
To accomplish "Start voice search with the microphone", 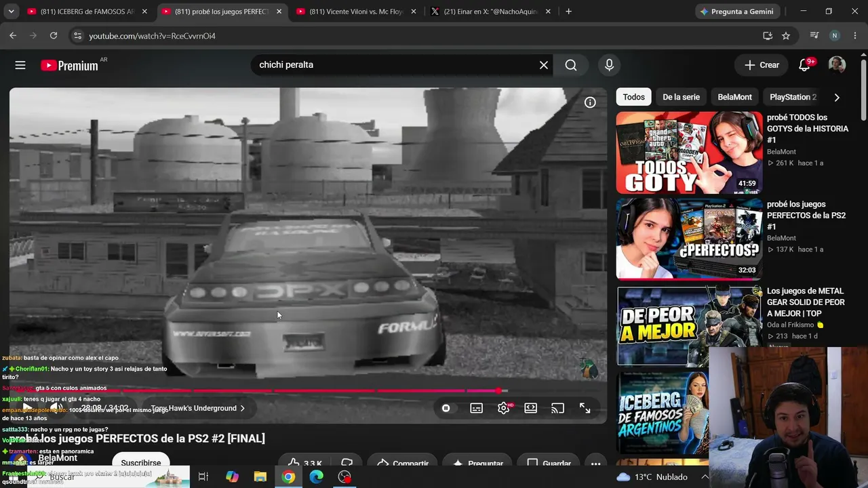I will pos(609,65).
